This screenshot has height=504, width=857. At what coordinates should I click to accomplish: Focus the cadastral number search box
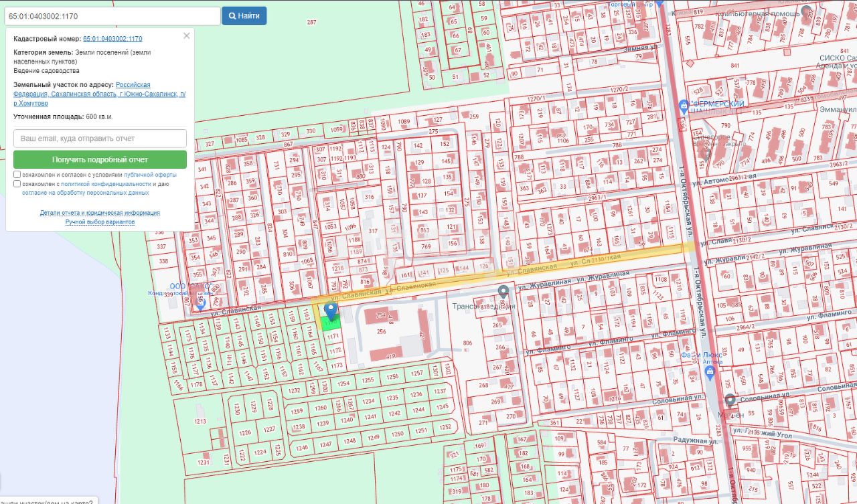click(111, 15)
